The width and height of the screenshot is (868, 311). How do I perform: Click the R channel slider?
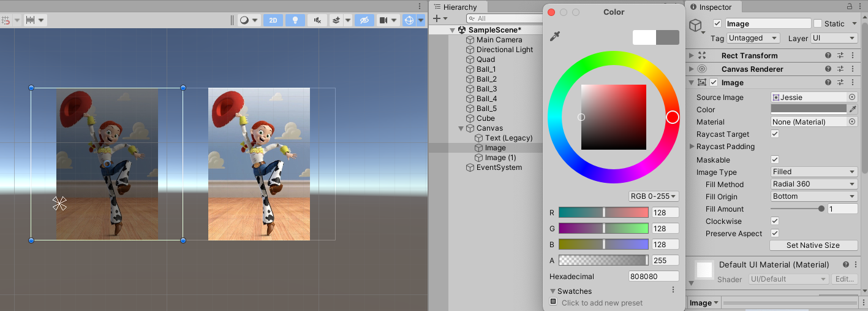click(603, 212)
